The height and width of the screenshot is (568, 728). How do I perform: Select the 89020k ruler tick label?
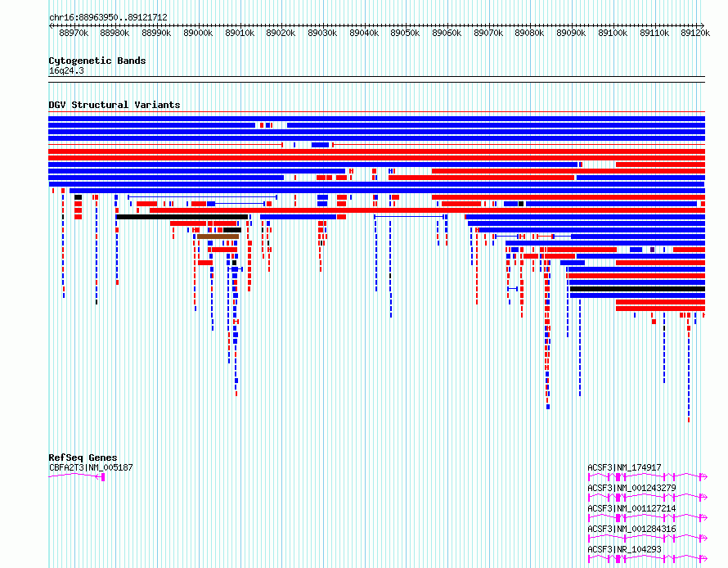pyautogui.click(x=281, y=33)
